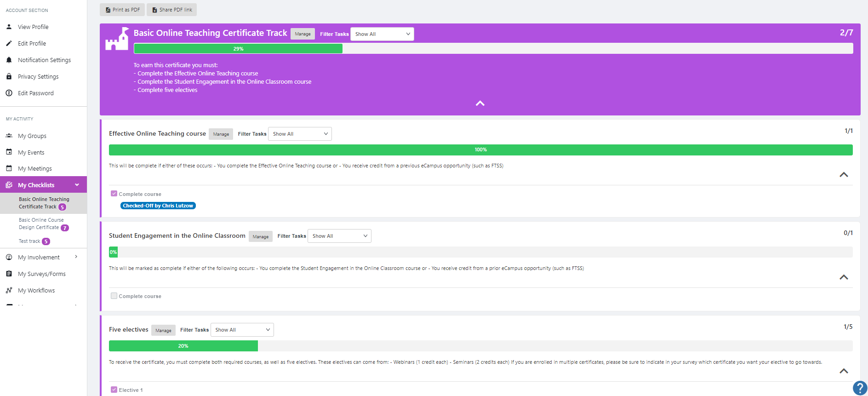Toggle Complete course checkbox under Effective Online Teaching

(x=114, y=194)
